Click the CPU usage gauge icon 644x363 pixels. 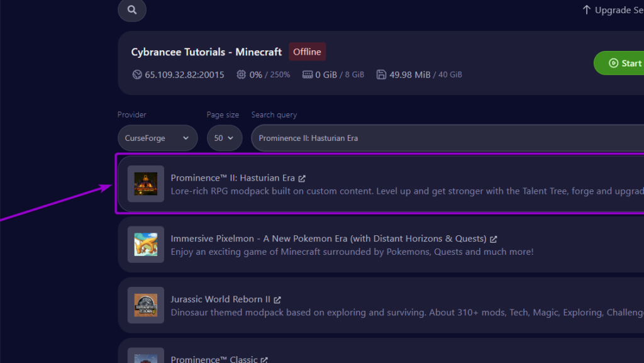[x=241, y=74]
